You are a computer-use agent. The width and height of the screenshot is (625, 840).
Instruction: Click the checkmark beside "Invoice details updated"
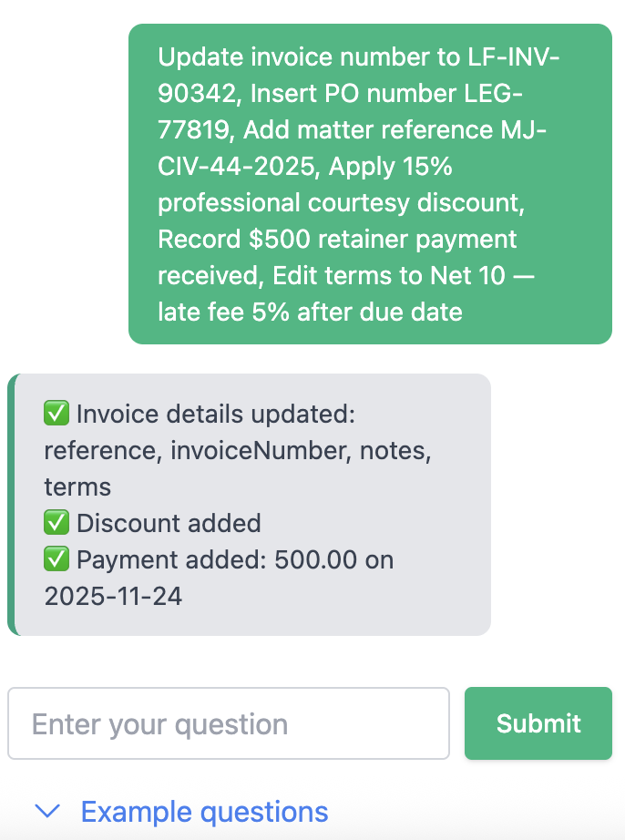(56, 414)
